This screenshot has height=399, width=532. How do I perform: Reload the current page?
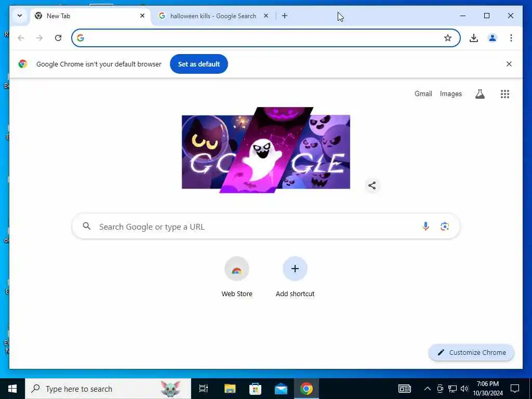(x=58, y=38)
